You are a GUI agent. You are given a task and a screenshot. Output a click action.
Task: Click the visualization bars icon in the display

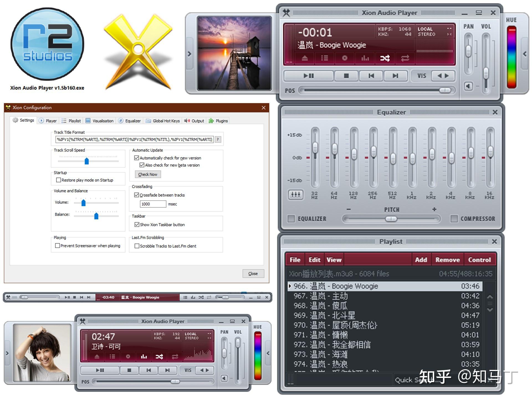click(x=365, y=58)
